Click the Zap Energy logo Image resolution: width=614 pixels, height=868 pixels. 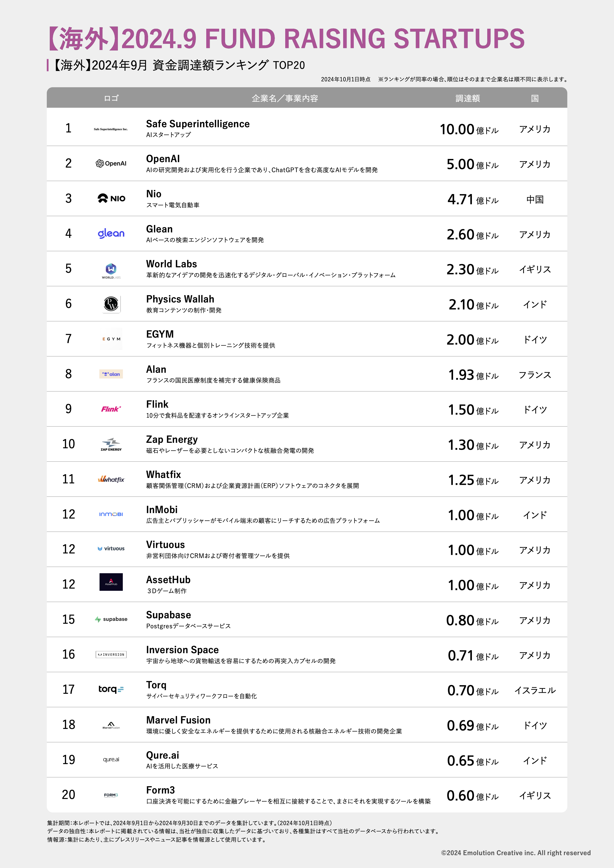click(111, 444)
